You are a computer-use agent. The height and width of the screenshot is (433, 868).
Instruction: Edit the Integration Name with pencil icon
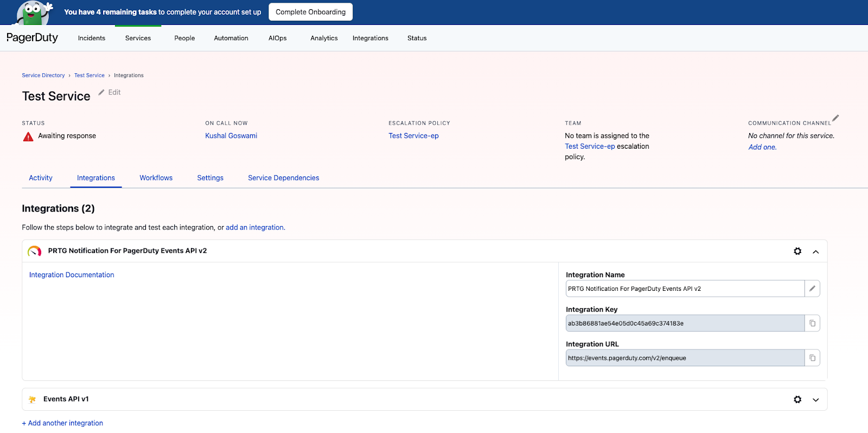(x=812, y=289)
